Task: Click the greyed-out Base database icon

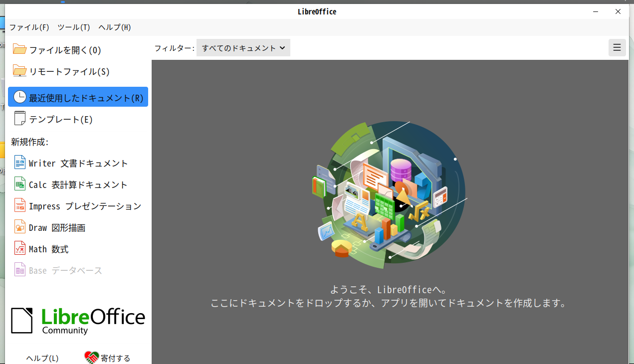Action: coord(19,270)
